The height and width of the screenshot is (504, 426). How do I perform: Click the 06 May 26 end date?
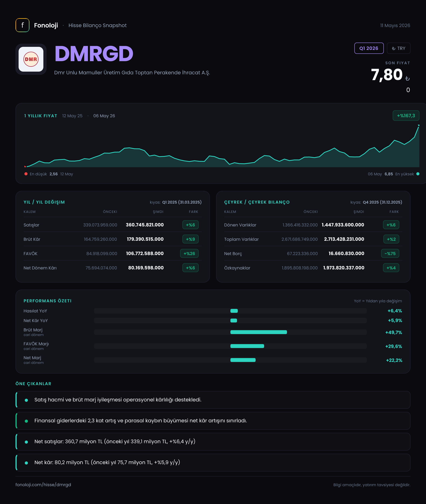104,116
